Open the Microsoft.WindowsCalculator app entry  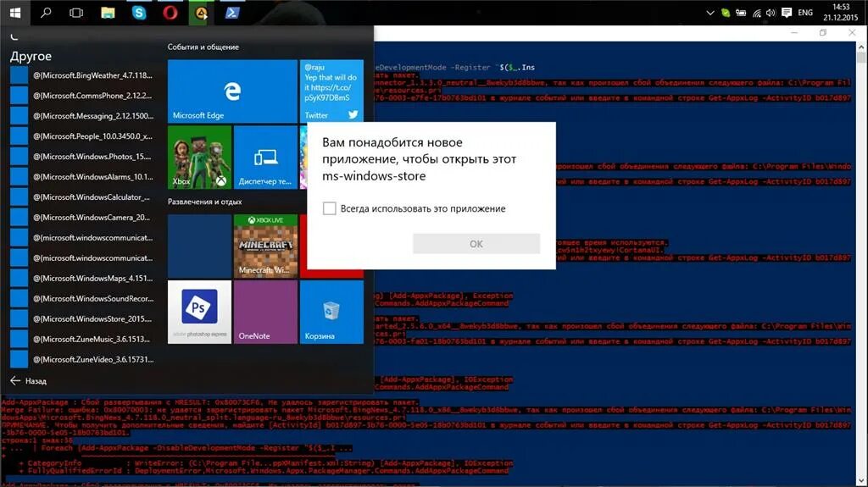82,197
